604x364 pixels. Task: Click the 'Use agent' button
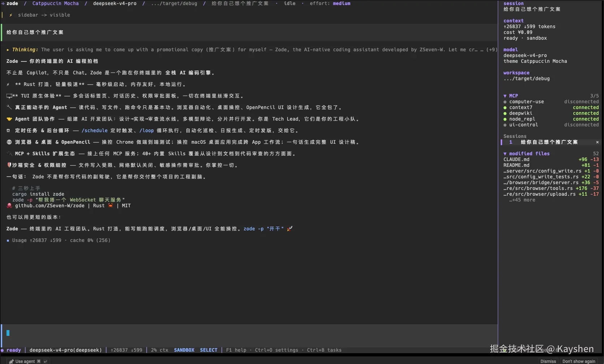28,361
